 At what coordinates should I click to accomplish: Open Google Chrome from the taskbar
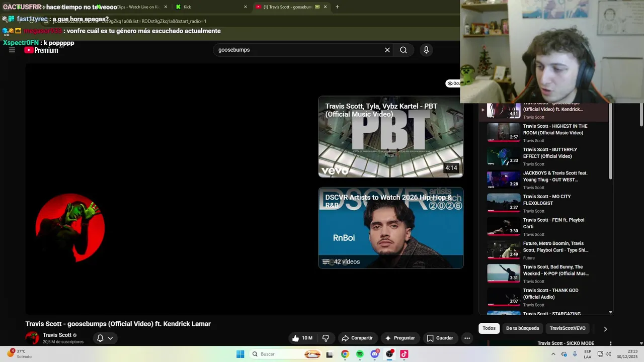coord(345,354)
